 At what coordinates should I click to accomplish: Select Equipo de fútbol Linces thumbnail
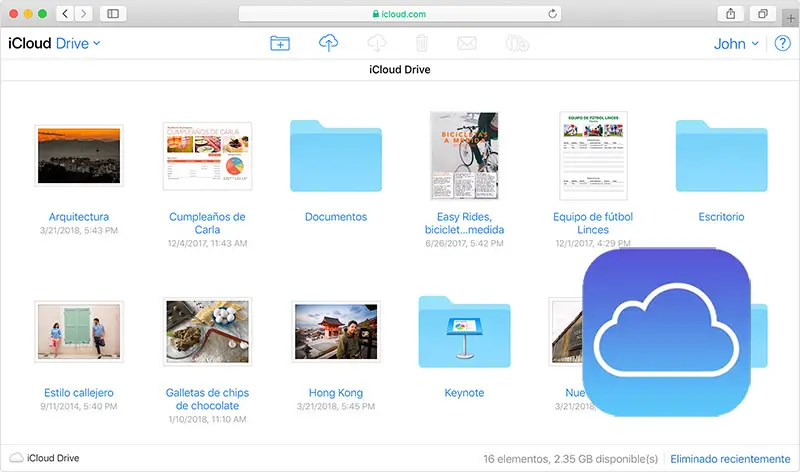593,156
